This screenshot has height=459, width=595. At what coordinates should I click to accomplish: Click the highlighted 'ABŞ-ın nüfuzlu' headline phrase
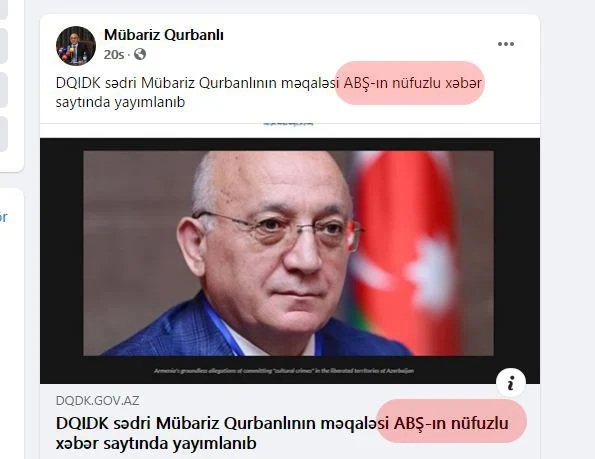(451, 423)
